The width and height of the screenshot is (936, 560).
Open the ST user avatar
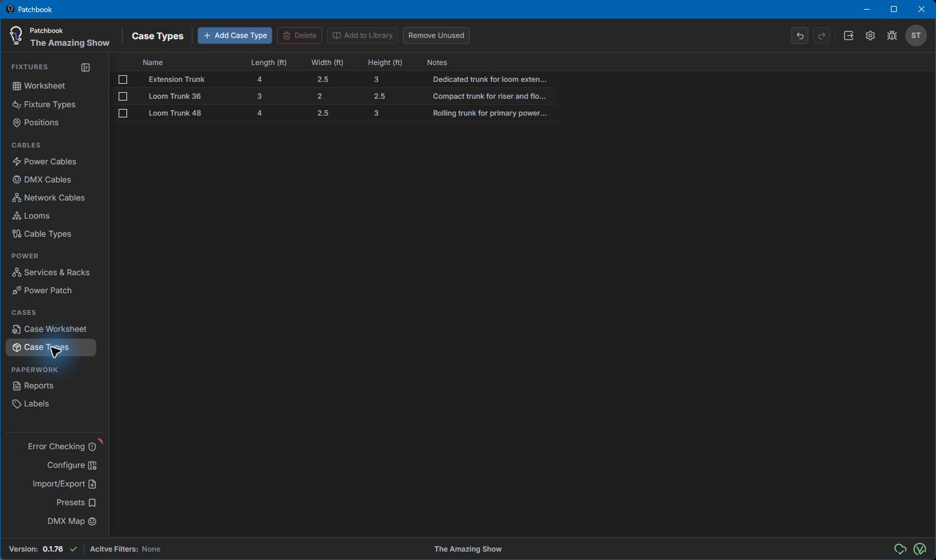[916, 36]
